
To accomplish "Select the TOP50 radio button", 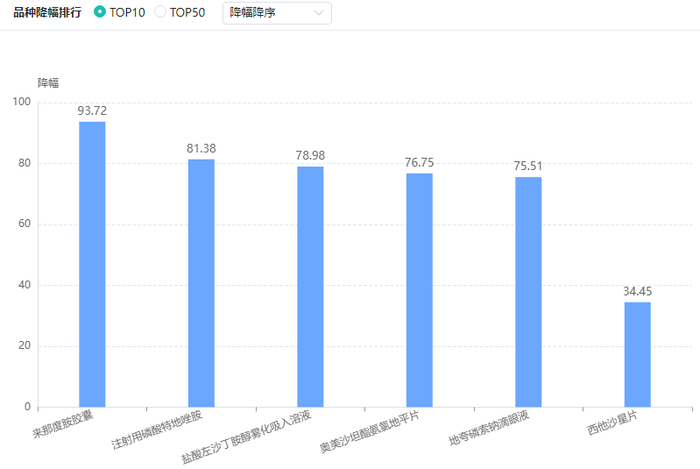I will tap(160, 12).
